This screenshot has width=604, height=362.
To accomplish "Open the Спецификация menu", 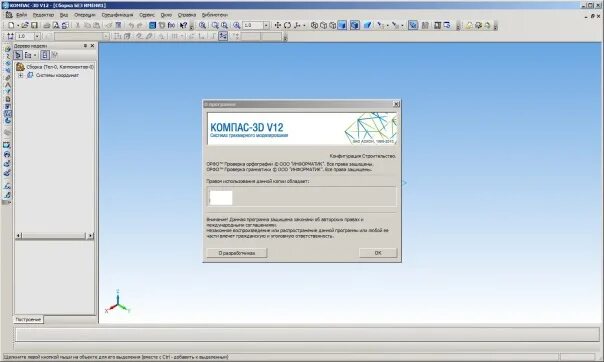I will coord(117,15).
